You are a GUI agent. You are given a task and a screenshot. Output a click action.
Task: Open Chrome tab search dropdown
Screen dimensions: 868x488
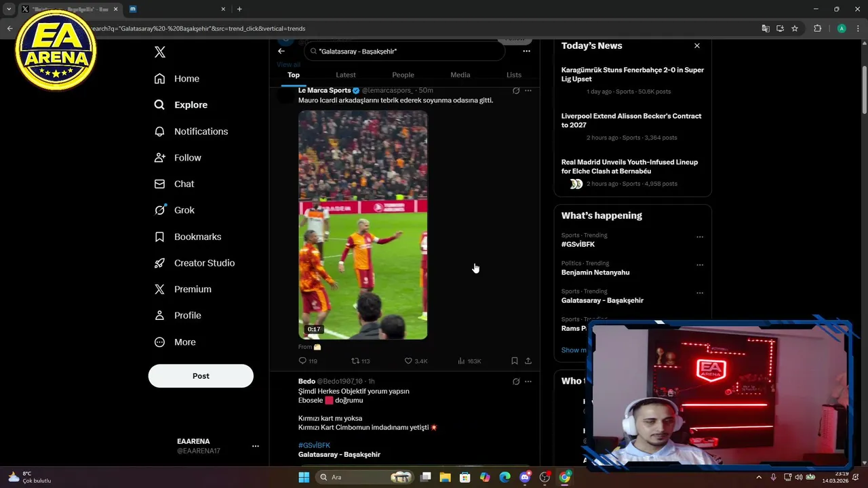click(9, 9)
